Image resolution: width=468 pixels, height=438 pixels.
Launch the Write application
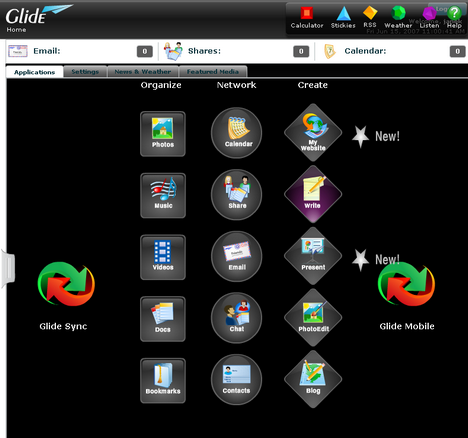[313, 194]
